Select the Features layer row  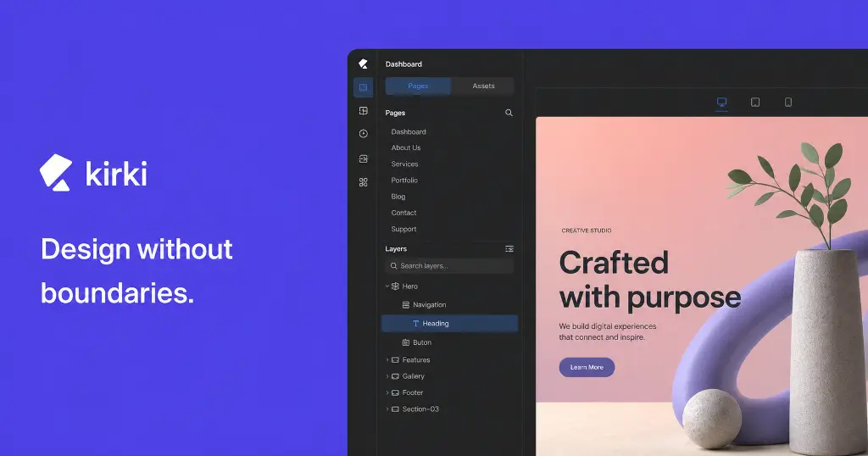click(x=449, y=359)
